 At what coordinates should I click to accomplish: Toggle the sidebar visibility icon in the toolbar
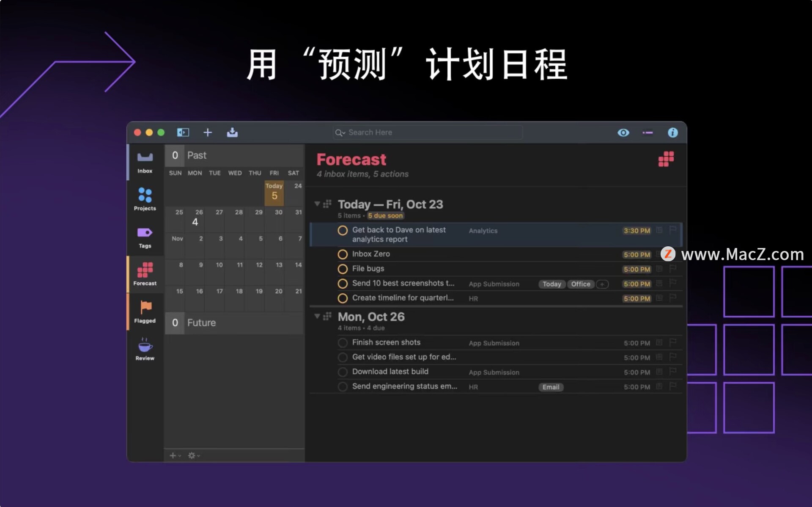[183, 132]
